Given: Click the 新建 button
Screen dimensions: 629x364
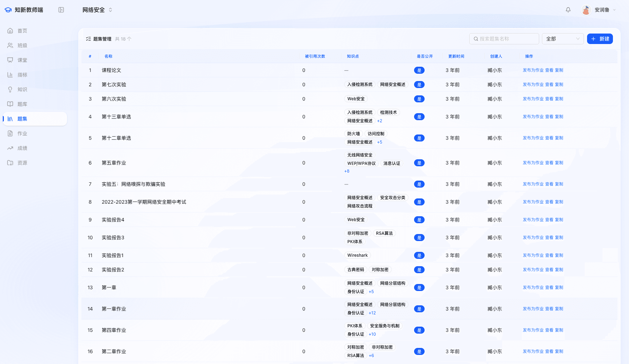Looking at the screenshot, I should coord(600,39).
